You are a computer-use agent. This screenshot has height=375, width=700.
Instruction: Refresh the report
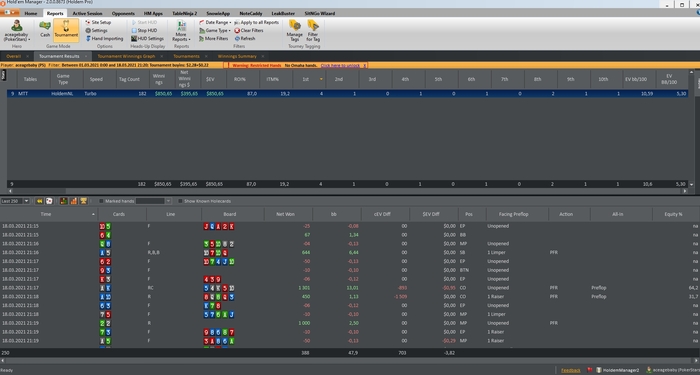[245, 39]
